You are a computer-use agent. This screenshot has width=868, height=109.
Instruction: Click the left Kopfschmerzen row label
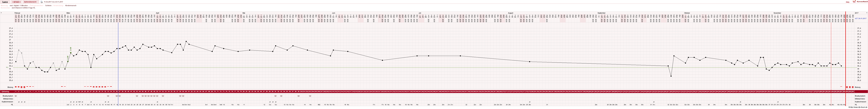click(8, 102)
